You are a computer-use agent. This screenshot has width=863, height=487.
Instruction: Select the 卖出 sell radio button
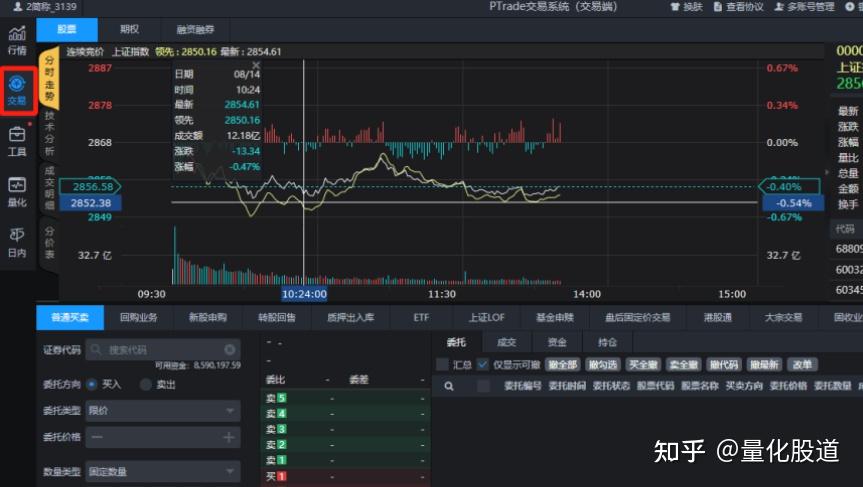click(145, 384)
